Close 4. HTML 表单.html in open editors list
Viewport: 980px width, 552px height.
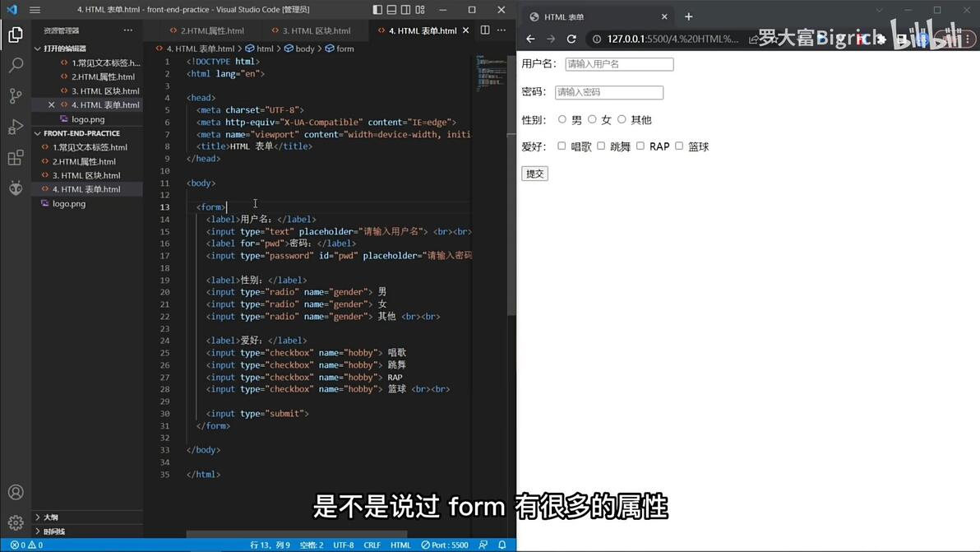51,105
